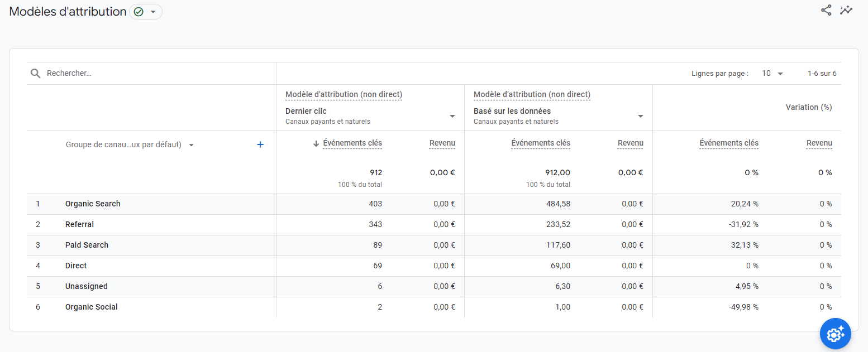The height and width of the screenshot is (352, 868).
Task: Focus the Rechercher search field
Action: (x=151, y=73)
